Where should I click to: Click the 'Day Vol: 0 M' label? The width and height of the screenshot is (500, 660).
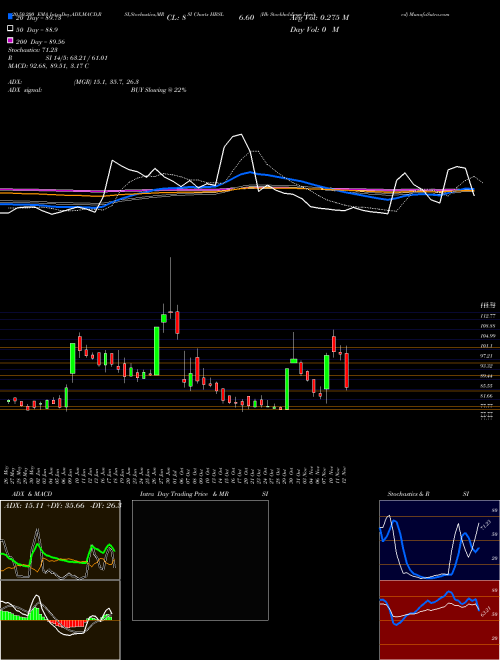314,30
